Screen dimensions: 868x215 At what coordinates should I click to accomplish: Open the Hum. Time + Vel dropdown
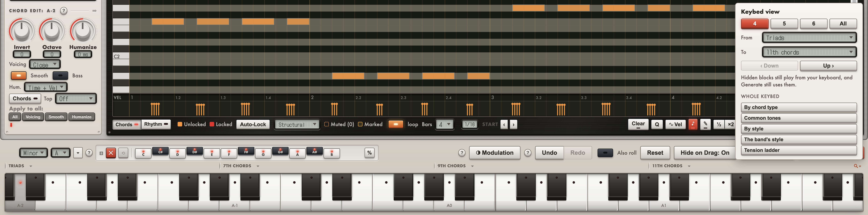46,87
